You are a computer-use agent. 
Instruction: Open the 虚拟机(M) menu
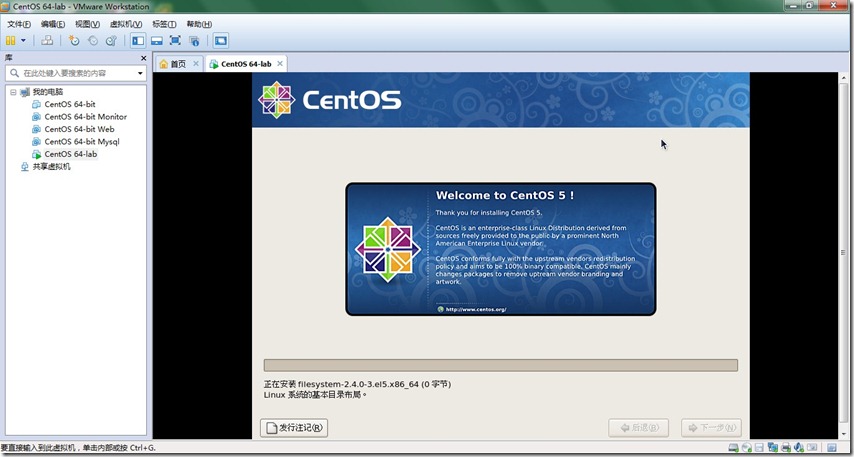[126, 24]
